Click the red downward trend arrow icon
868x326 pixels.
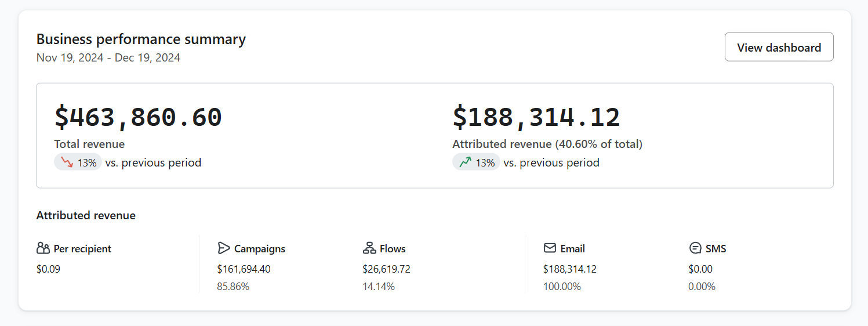(67, 162)
